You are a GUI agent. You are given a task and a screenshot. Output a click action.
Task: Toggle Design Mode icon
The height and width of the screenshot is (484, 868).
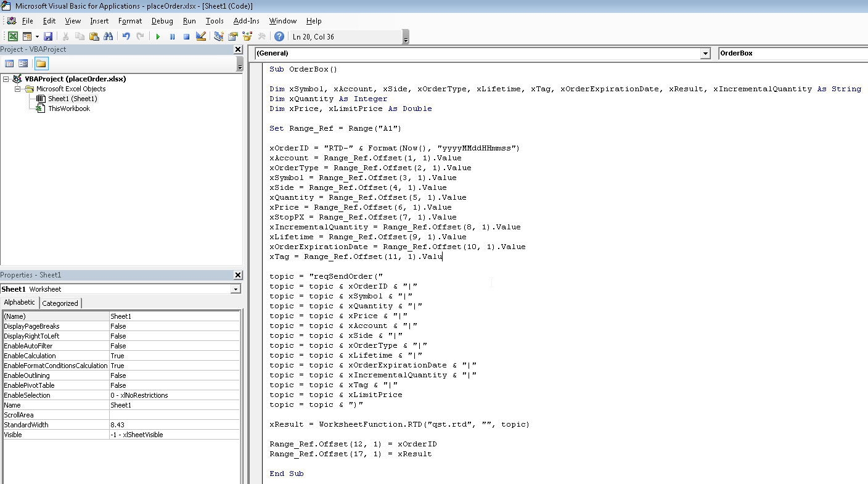(200, 37)
